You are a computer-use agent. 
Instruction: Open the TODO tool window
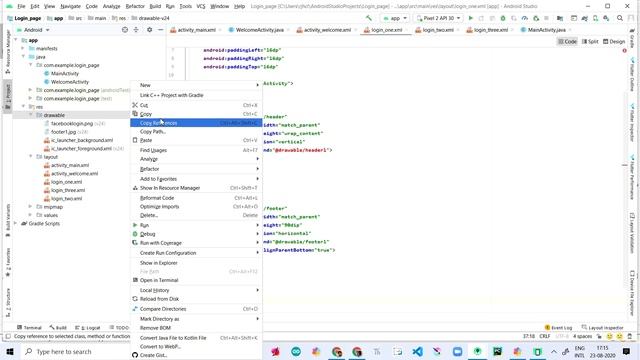click(119, 327)
